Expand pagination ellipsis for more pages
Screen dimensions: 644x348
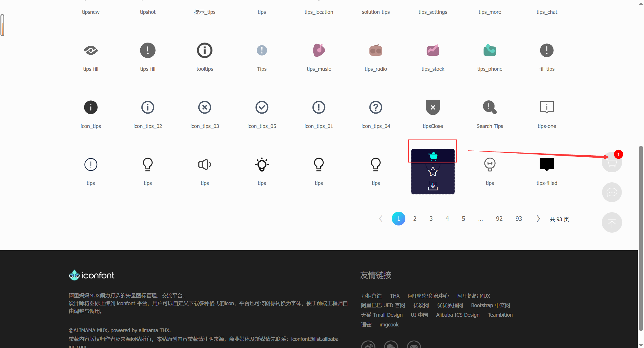pyautogui.click(x=480, y=219)
